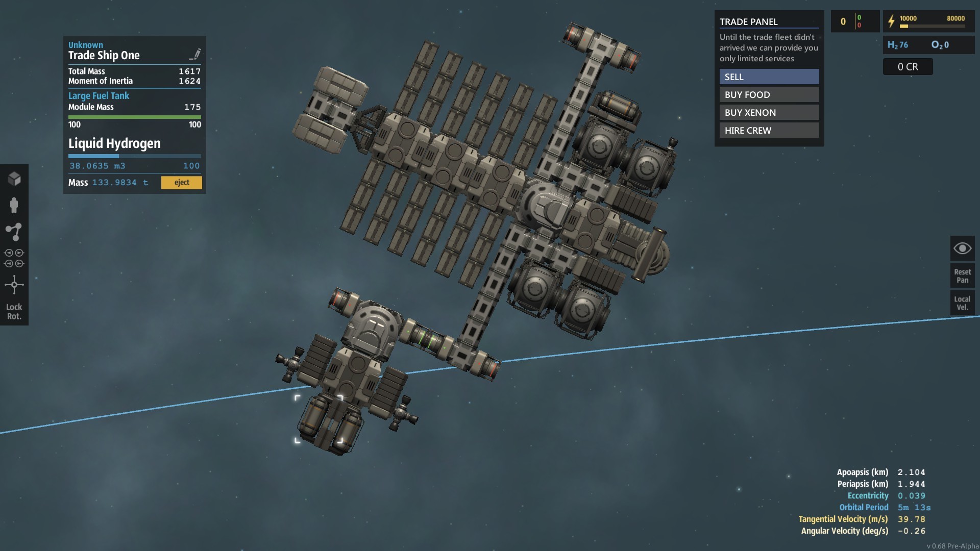The height and width of the screenshot is (551, 980).
Task: Click the eject button for Liquid Hydrogen
Action: click(181, 182)
